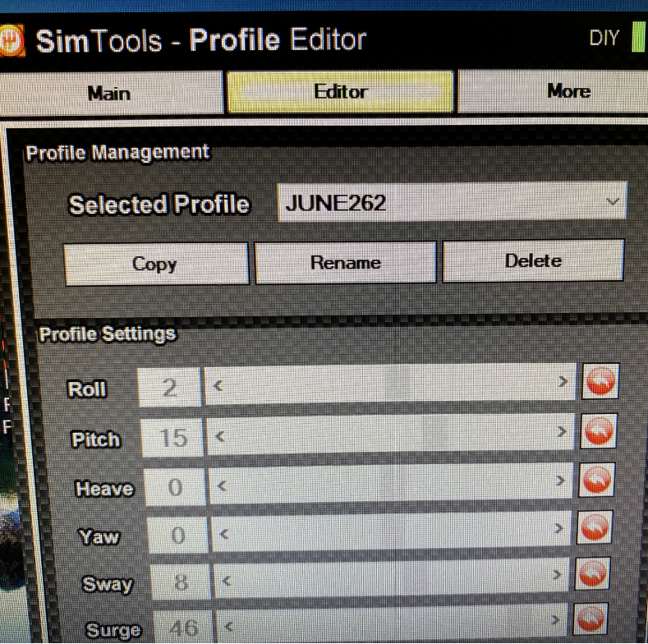Click the Heave slider track

[x=391, y=483]
